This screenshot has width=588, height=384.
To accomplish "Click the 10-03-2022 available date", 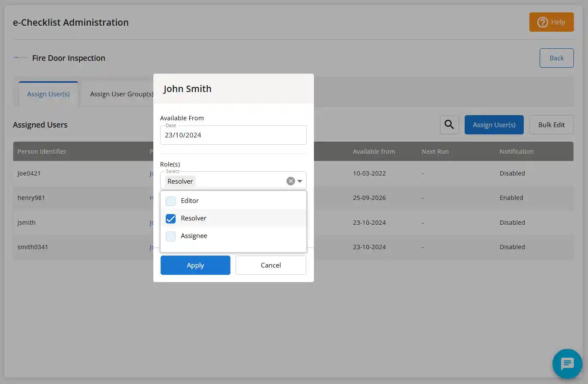I will pyautogui.click(x=369, y=173).
